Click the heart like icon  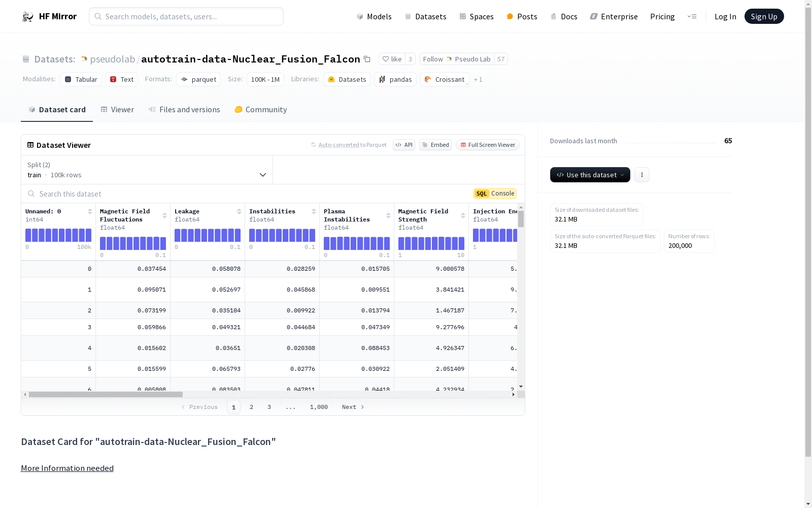(x=386, y=59)
